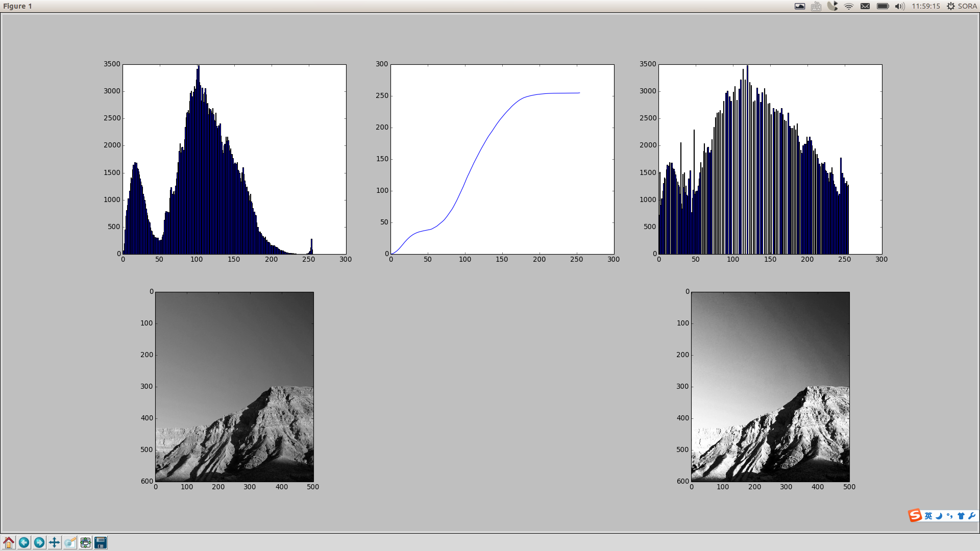Open Sogou skin shirt icon
The height and width of the screenshot is (551, 980).
coord(961,516)
